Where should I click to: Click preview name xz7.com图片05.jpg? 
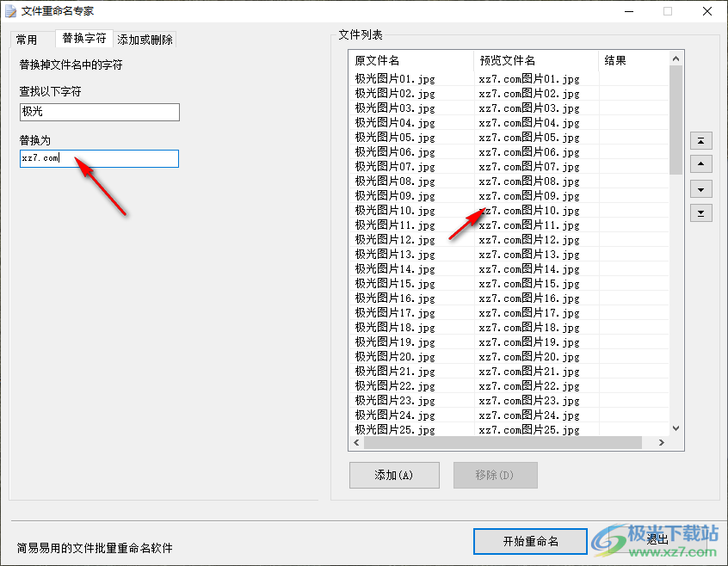coord(529,138)
